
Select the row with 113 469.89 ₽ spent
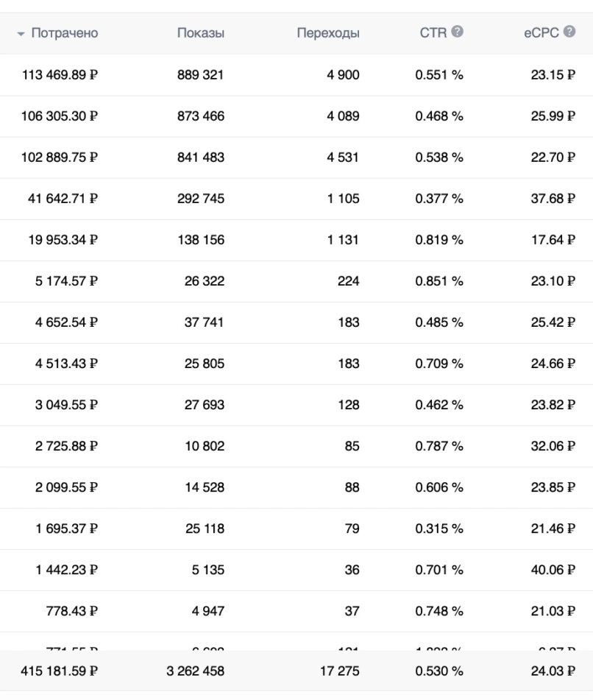(296, 74)
